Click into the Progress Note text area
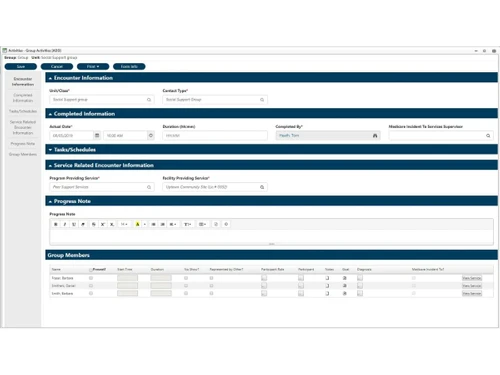500x375 pixels. tap(271, 237)
